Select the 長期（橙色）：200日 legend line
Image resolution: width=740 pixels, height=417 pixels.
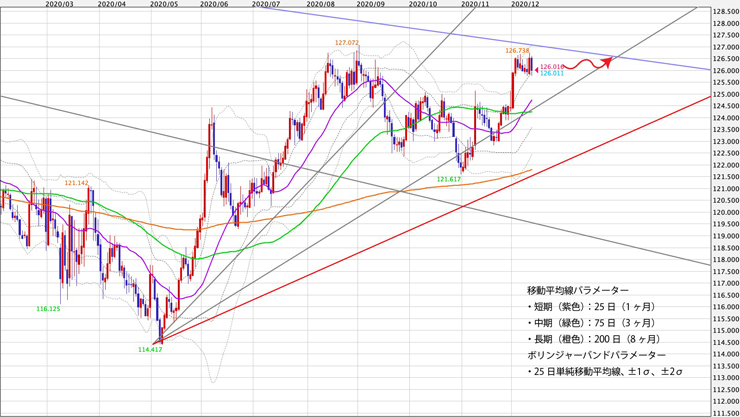pyautogui.click(x=594, y=339)
